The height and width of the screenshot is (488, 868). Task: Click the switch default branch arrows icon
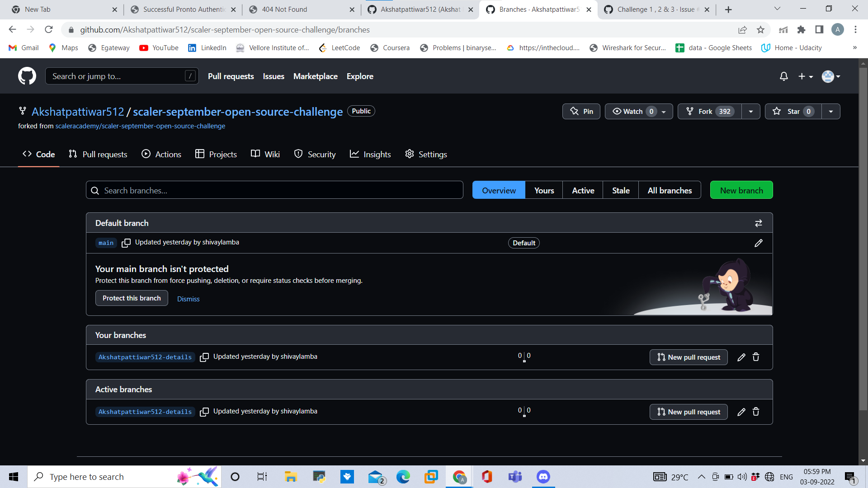coord(759,223)
